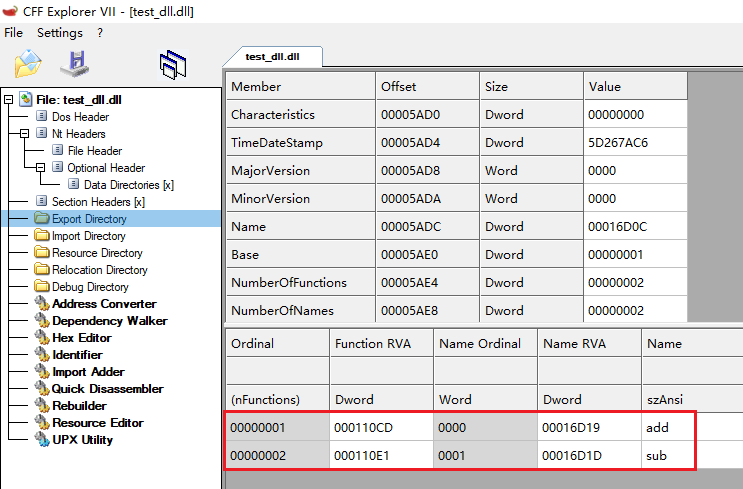Screen dimensions: 743x489
Task: Select the Characteristics member cell
Action: (301, 114)
